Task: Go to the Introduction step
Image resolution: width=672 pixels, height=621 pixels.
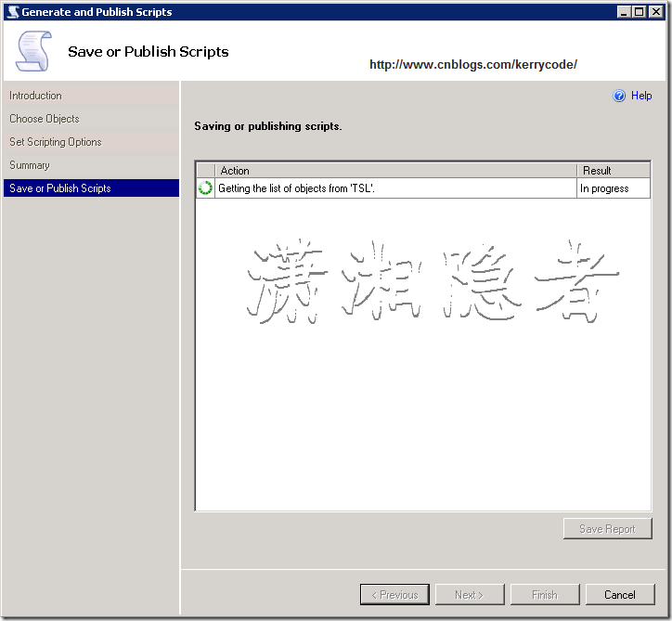Action: 36,96
